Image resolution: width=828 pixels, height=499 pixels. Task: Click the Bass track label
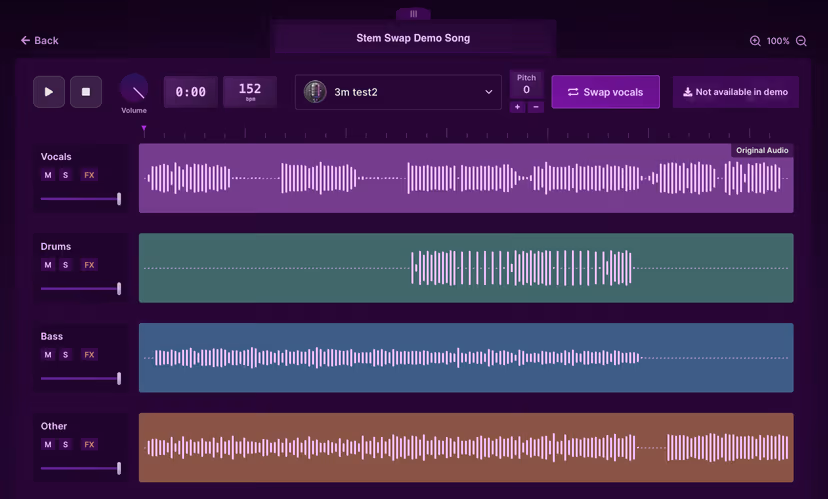click(x=52, y=336)
